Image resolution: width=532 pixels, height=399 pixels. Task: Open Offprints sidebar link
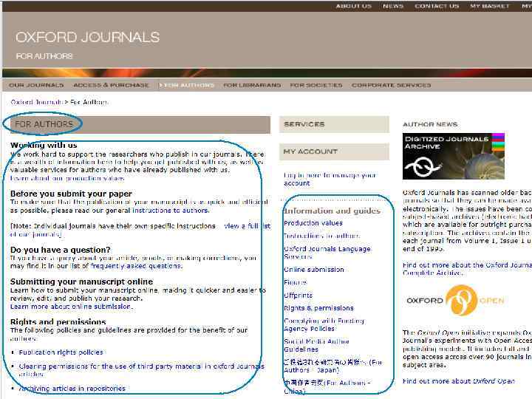click(299, 295)
